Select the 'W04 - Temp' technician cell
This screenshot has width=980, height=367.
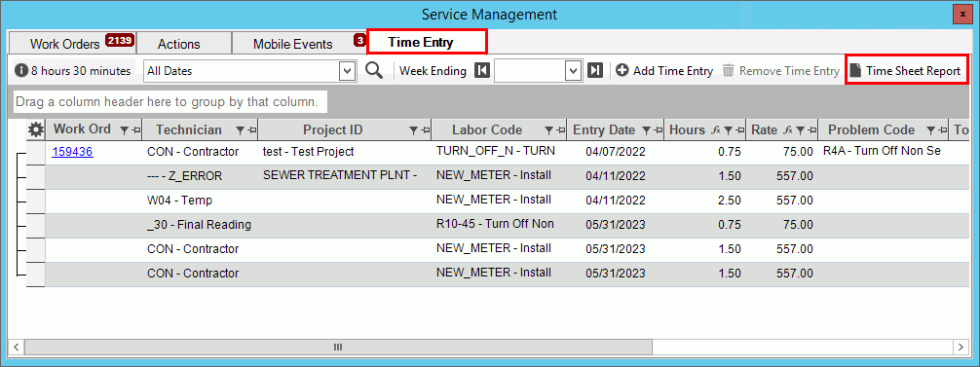(x=200, y=201)
